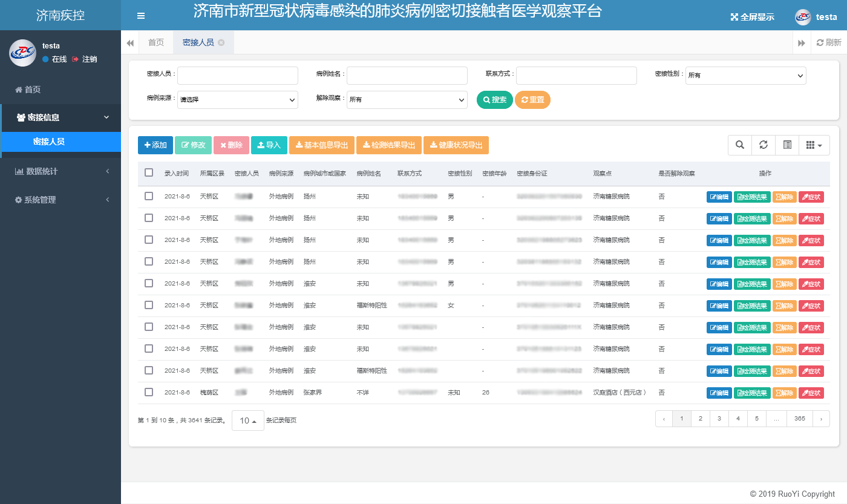Open the records per page dropdown
This screenshot has width=847, height=504.
click(x=247, y=421)
